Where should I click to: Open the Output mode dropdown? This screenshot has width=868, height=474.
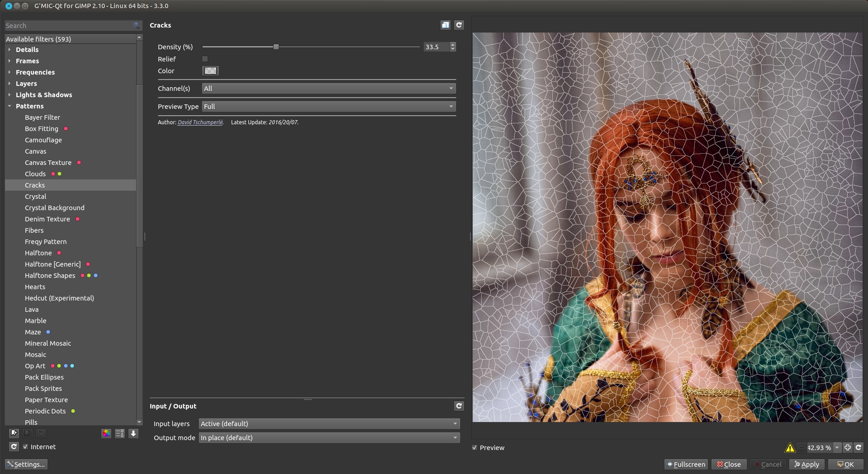coord(329,437)
